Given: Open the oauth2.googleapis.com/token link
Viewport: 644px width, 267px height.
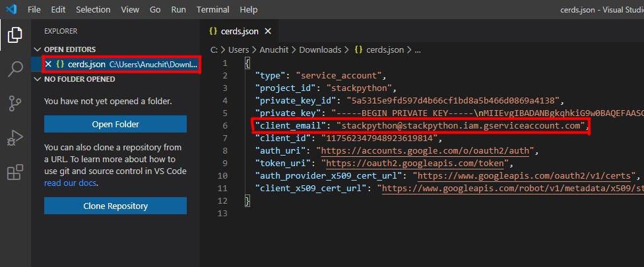Looking at the screenshot, I should click(x=415, y=163).
